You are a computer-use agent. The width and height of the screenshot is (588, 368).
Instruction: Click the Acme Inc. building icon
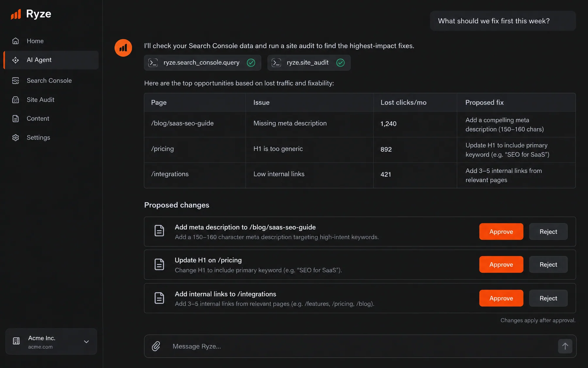coord(16,341)
